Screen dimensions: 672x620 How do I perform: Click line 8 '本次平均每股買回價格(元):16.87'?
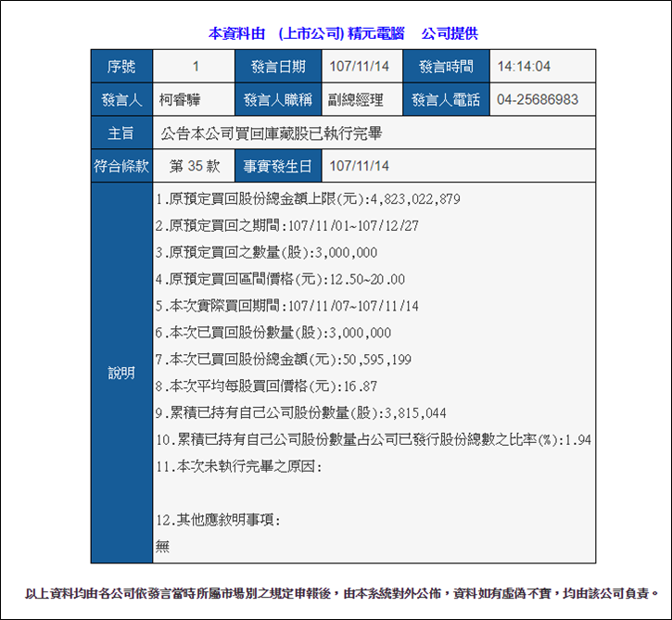266,386
